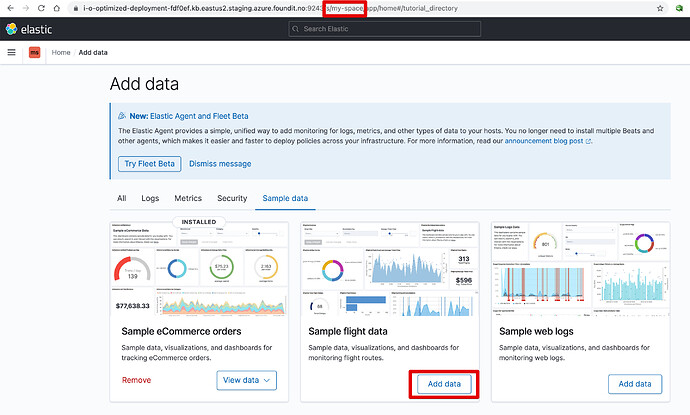This screenshot has width=690, height=415.
Task: Click the 'Add data' breadcrumb text
Action: point(93,52)
